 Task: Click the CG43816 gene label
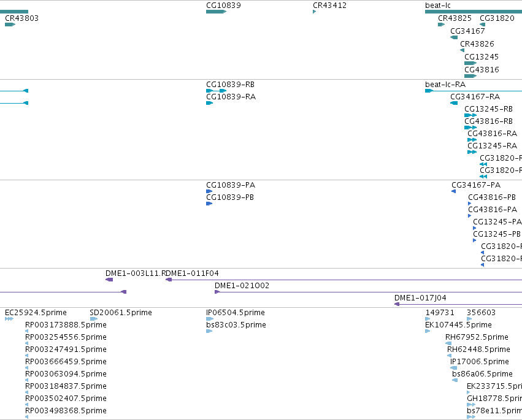[x=482, y=69]
